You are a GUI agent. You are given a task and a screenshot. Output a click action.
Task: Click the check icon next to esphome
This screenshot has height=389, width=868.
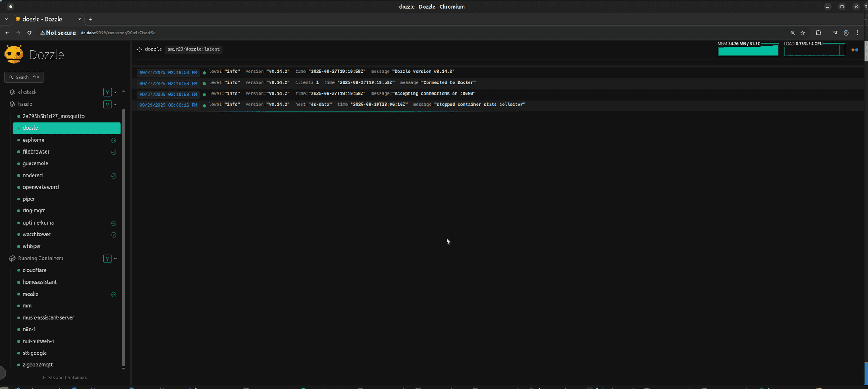coord(114,141)
